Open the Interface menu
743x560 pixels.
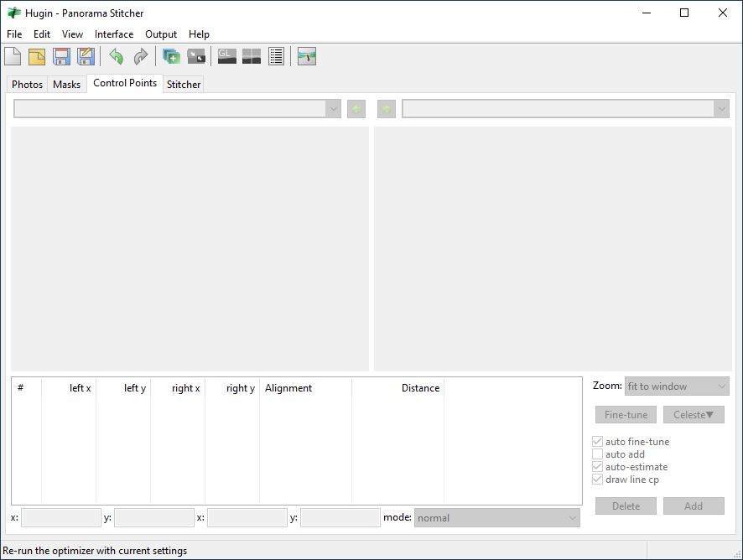[x=114, y=34]
